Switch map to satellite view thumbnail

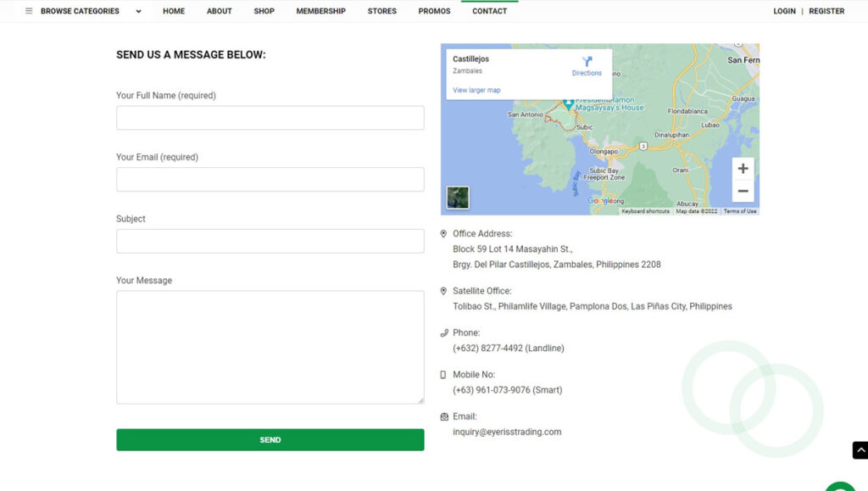point(458,198)
